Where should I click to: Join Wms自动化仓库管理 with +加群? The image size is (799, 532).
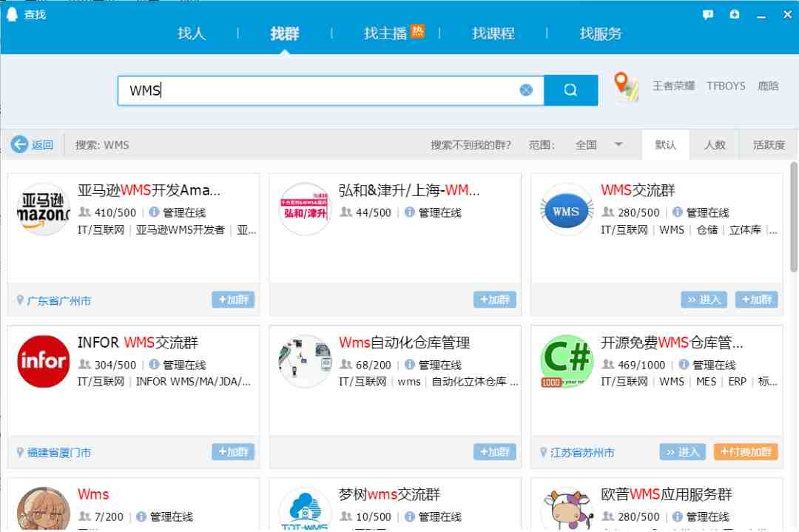click(494, 451)
